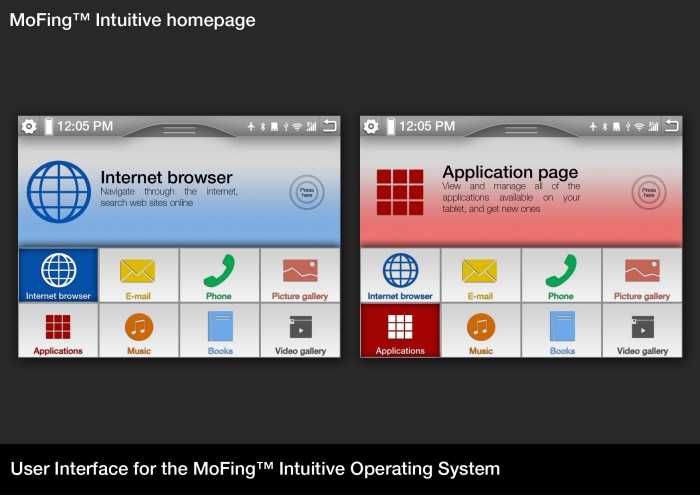
Task: Select highlighted red Applications tile
Action: click(x=400, y=330)
